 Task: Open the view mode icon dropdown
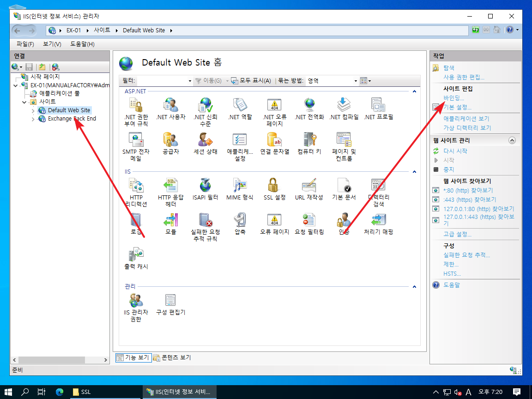point(365,81)
